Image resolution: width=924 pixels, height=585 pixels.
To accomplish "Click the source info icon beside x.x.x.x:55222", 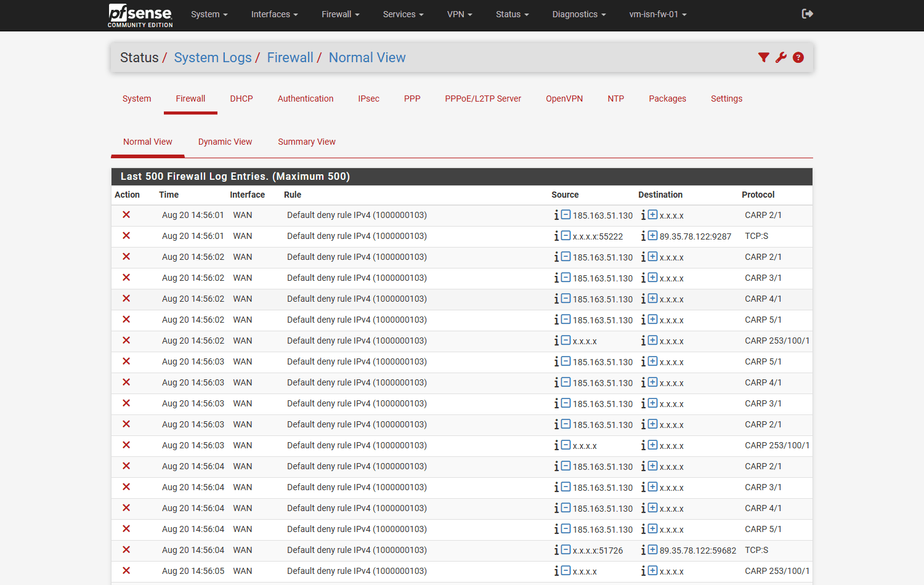I will click(556, 236).
